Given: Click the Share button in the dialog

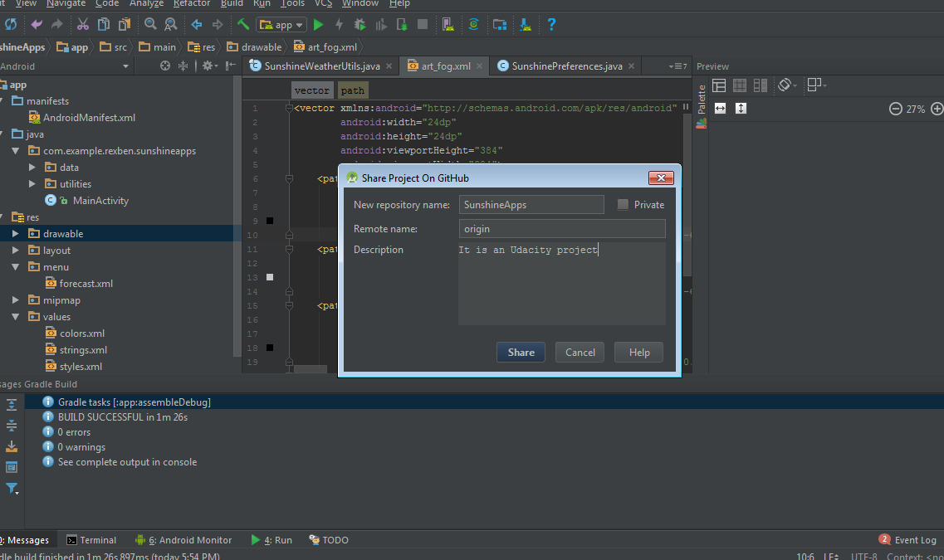Looking at the screenshot, I should [x=521, y=352].
